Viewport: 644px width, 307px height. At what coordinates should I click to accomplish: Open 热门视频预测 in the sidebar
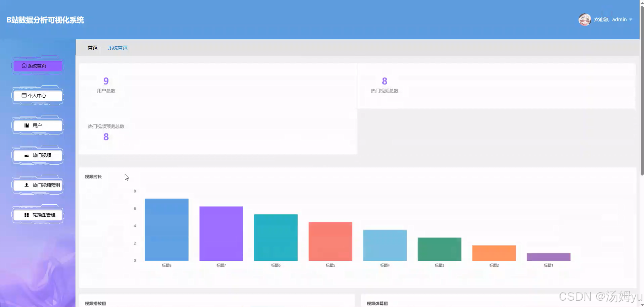click(x=38, y=185)
